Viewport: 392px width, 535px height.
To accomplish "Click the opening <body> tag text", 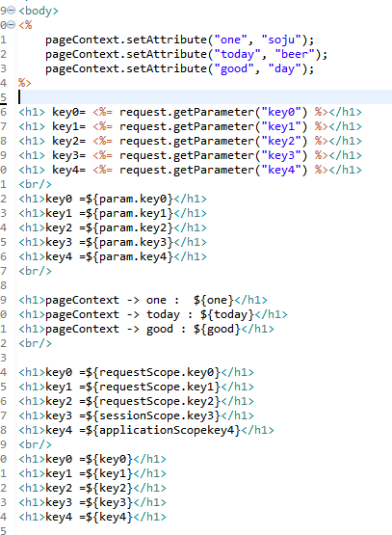I will point(39,11).
